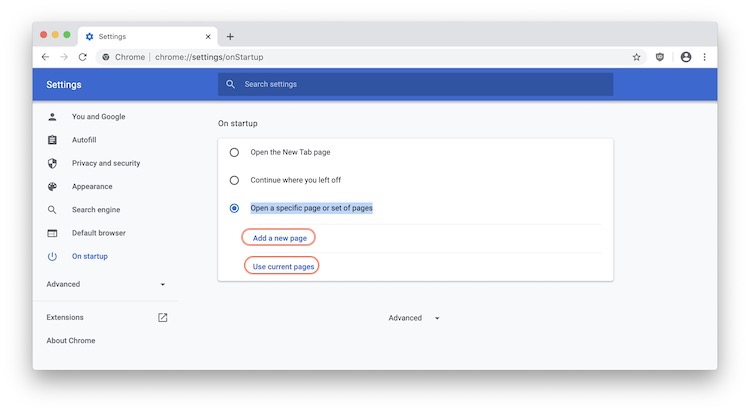Screen dimensions: 750x413
Task: Expand the sidebar Advanced section arrow
Action: 163,284
